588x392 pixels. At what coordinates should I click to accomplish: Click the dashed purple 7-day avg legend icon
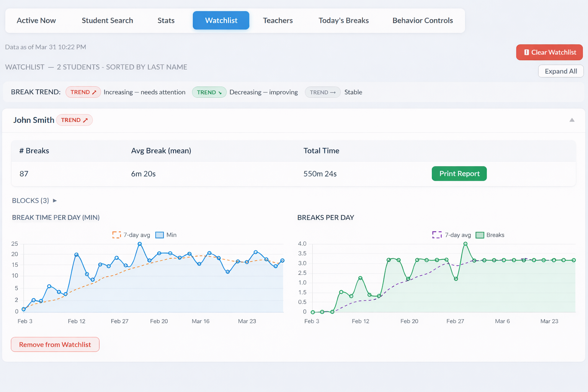(x=437, y=235)
